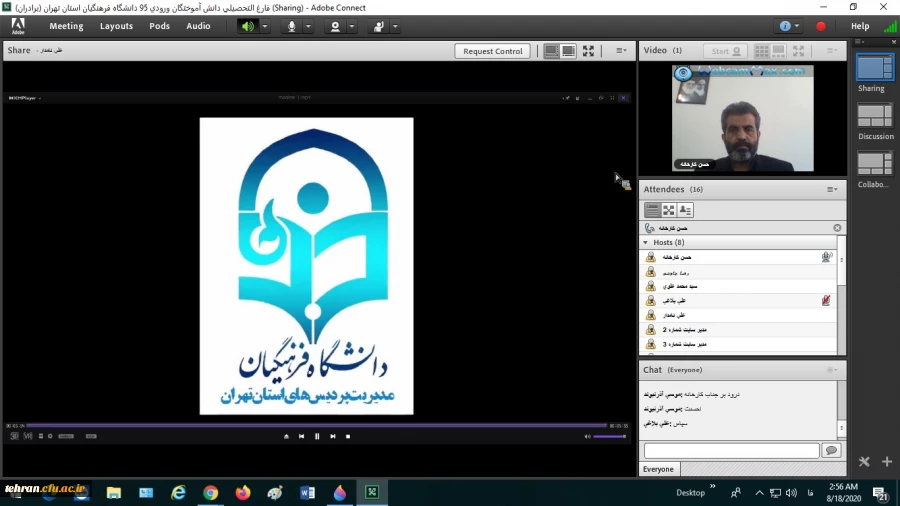900x506 pixels.
Task: Open the speaker options dropdown arrow
Action: click(265, 26)
